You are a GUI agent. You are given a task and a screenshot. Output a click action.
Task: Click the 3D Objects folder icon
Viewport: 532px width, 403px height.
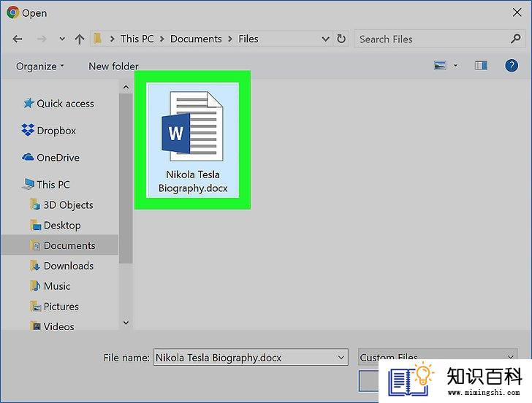click(x=35, y=204)
